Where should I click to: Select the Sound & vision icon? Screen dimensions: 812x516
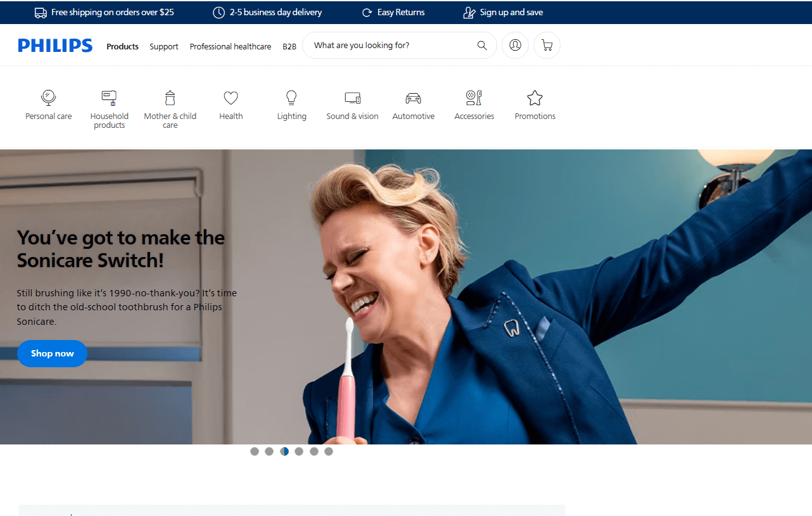(352, 98)
